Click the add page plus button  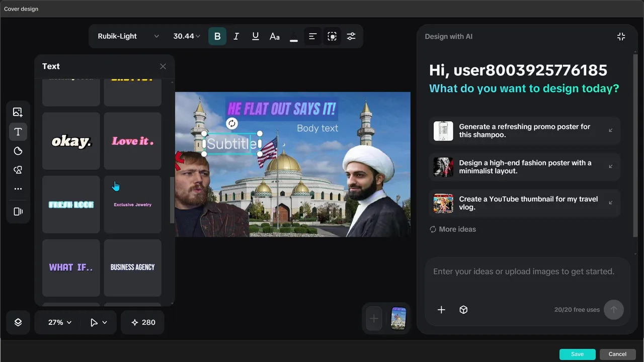(374, 318)
